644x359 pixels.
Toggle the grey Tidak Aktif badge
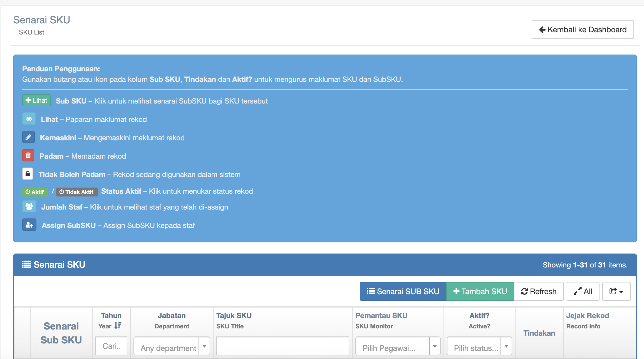tap(77, 192)
